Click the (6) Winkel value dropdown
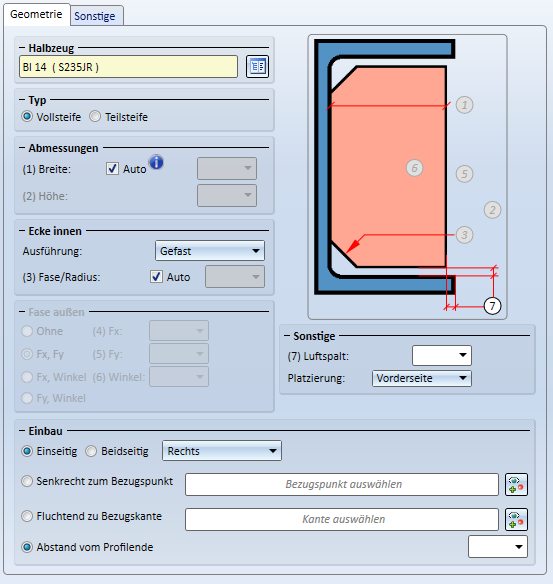The width and height of the screenshot is (553, 584). click(x=179, y=377)
